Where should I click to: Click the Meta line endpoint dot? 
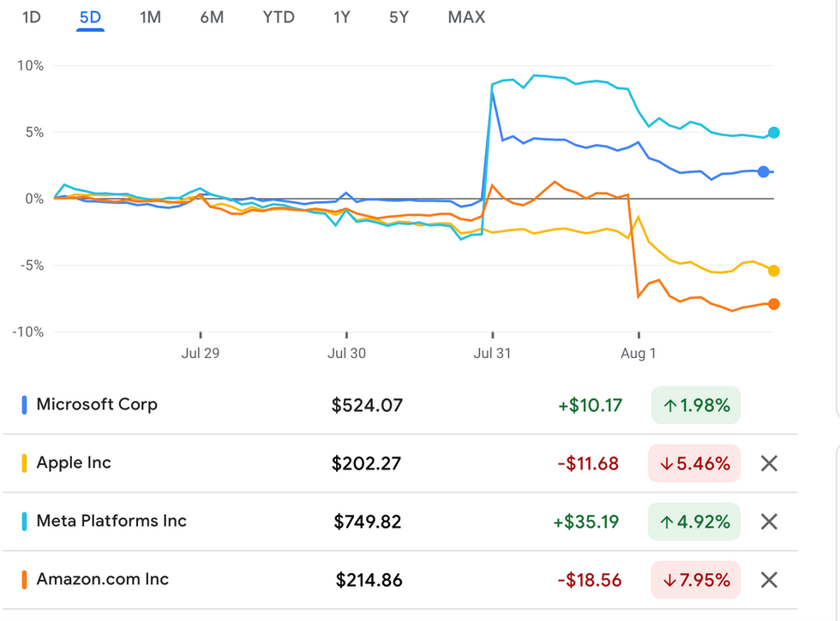tap(774, 133)
